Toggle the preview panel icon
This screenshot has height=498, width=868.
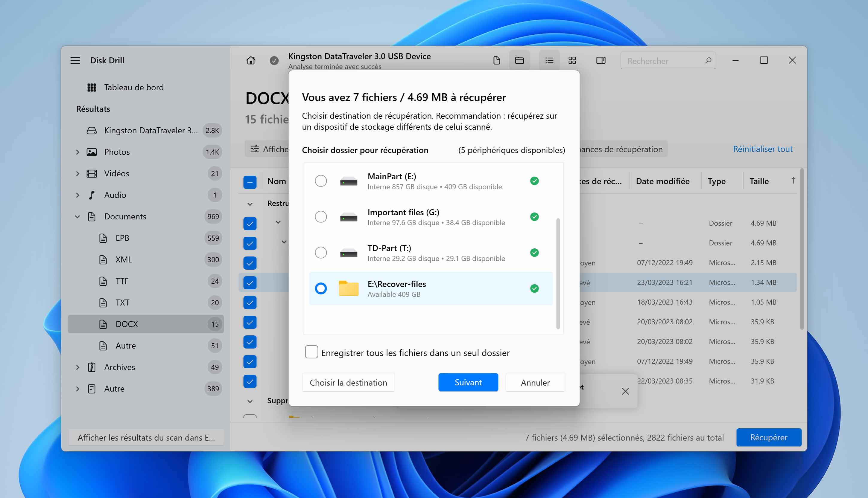tap(601, 61)
